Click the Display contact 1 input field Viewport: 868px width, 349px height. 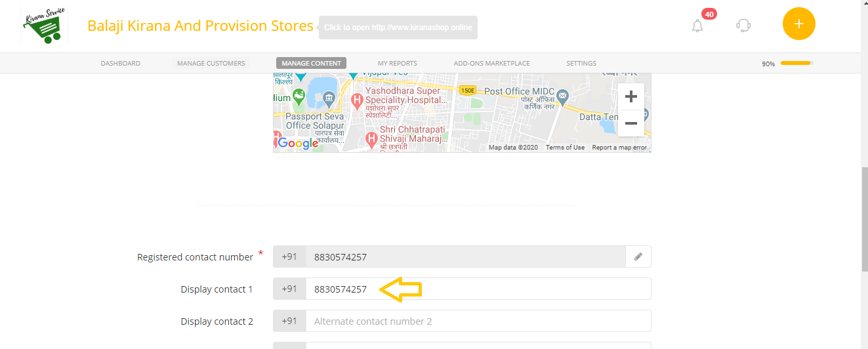tap(478, 289)
